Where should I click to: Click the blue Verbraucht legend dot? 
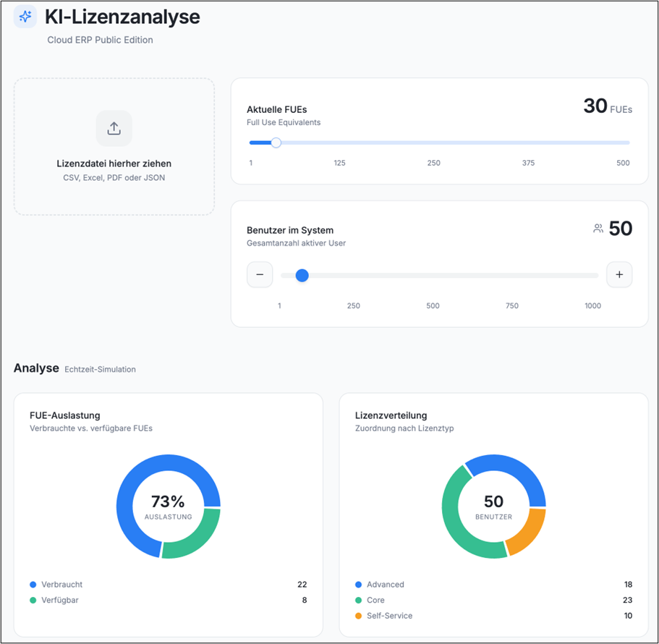tap(33, 584)
